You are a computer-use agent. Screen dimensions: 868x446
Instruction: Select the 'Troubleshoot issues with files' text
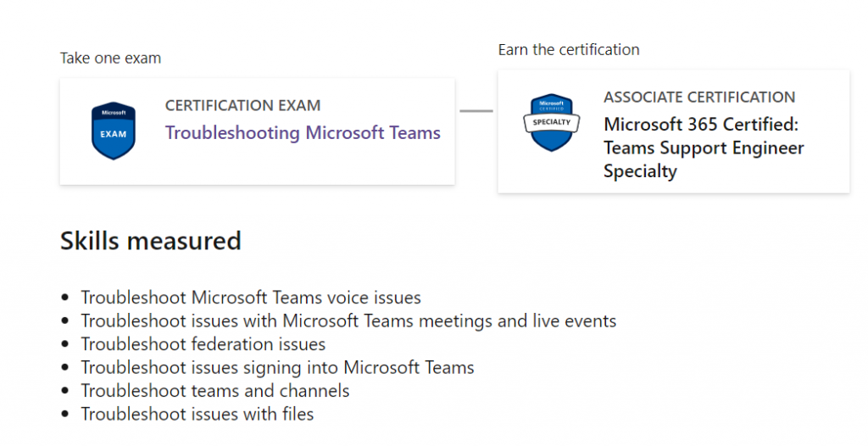[x=198, y=414]
